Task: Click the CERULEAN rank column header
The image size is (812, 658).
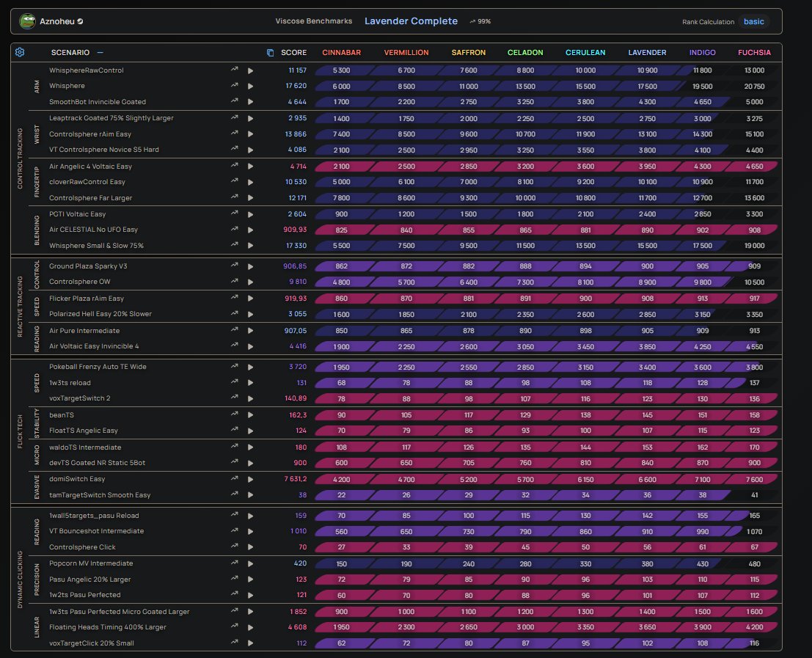Action: 585,53
